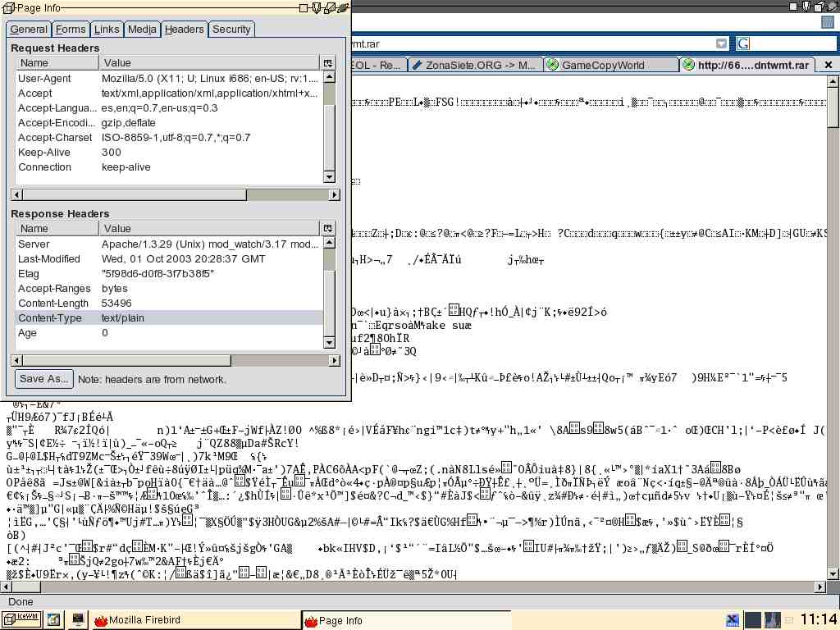Select the Accept request header row
Viewport: 840px width, 630px height.
click(x=169, y=94)
